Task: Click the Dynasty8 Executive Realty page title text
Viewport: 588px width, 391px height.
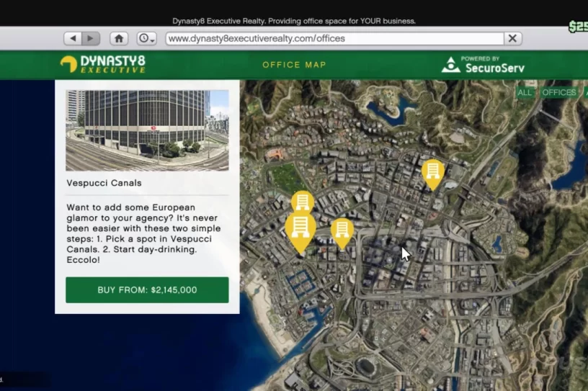Action: point(294,21)
